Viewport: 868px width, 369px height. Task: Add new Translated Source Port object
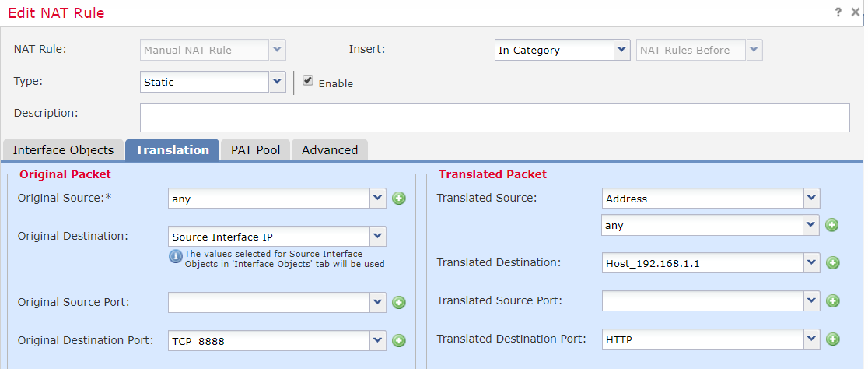(x=832, y=301)
